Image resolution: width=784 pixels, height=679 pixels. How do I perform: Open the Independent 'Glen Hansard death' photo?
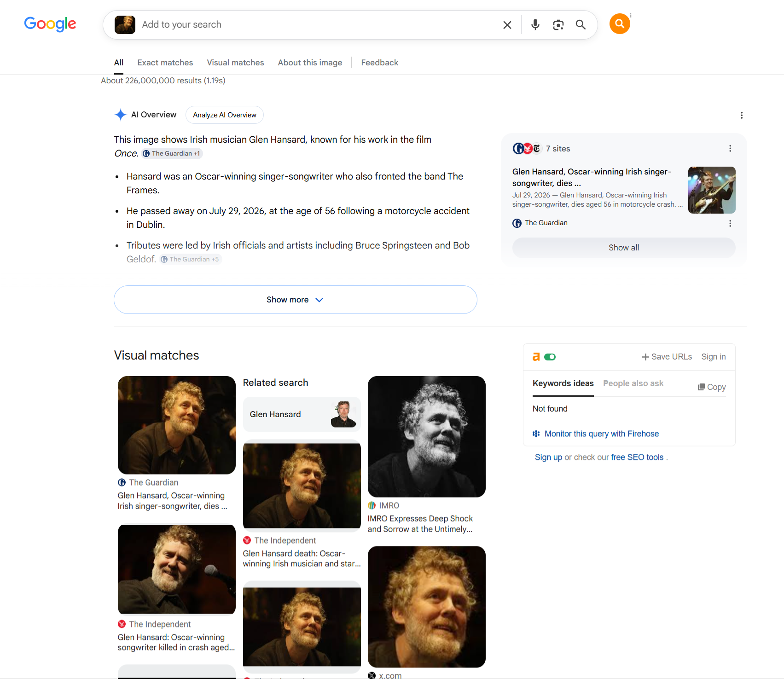pyautogui.click(x=302, y=486)
